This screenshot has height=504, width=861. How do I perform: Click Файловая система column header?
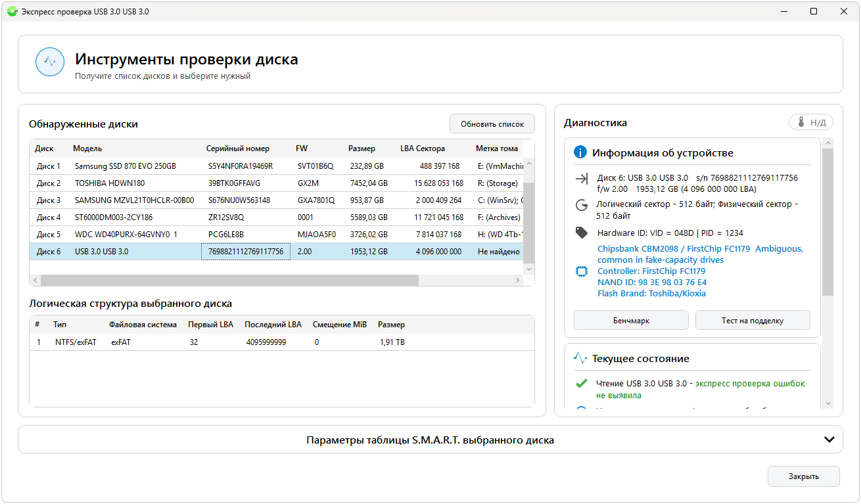coord(143,325)
